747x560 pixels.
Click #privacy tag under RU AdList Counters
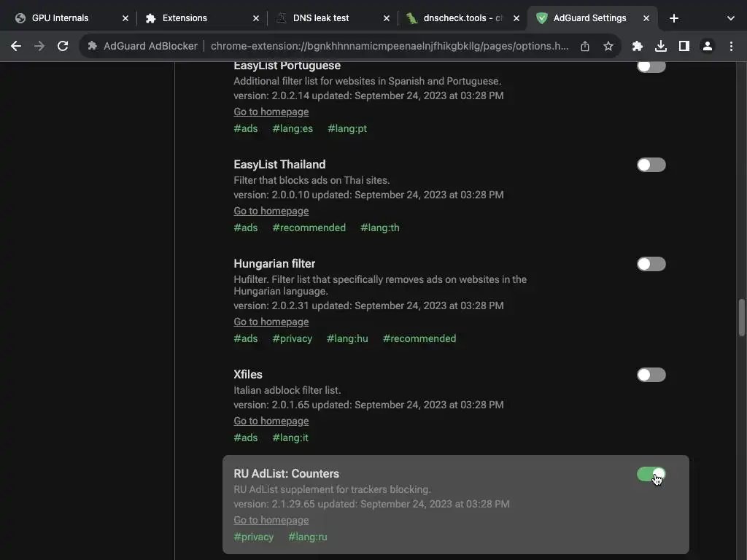253,537
